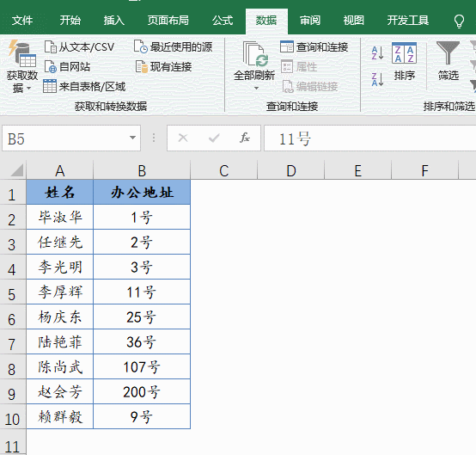This screenshot has height=455, width=476.
Task: Sort descending with the Z-A icon
Action: (377, 79)
